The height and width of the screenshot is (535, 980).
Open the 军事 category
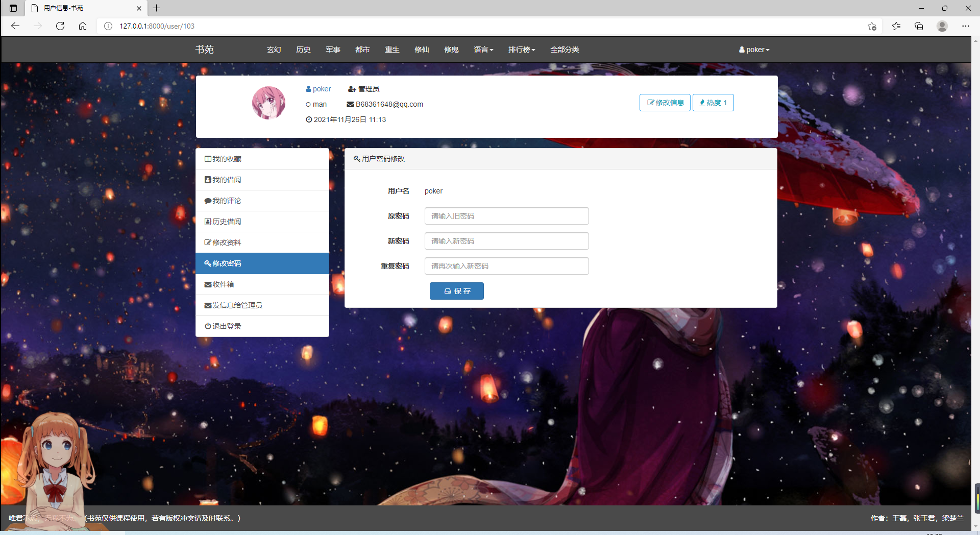pos(333,50)
